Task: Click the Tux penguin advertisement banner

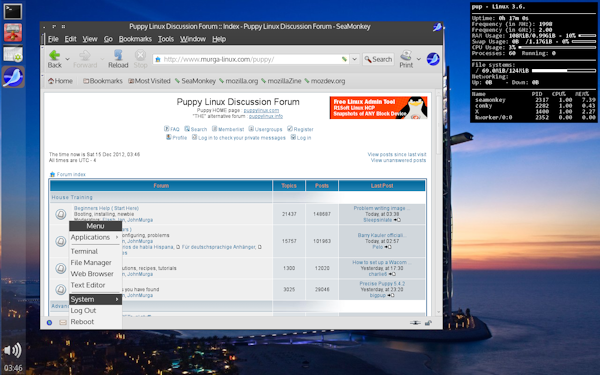Action: [x=378, y=108]
